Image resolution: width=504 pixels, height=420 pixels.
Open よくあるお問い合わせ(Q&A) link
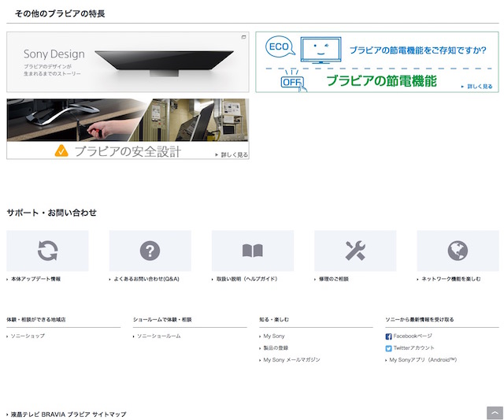click(x=146, y=279)
